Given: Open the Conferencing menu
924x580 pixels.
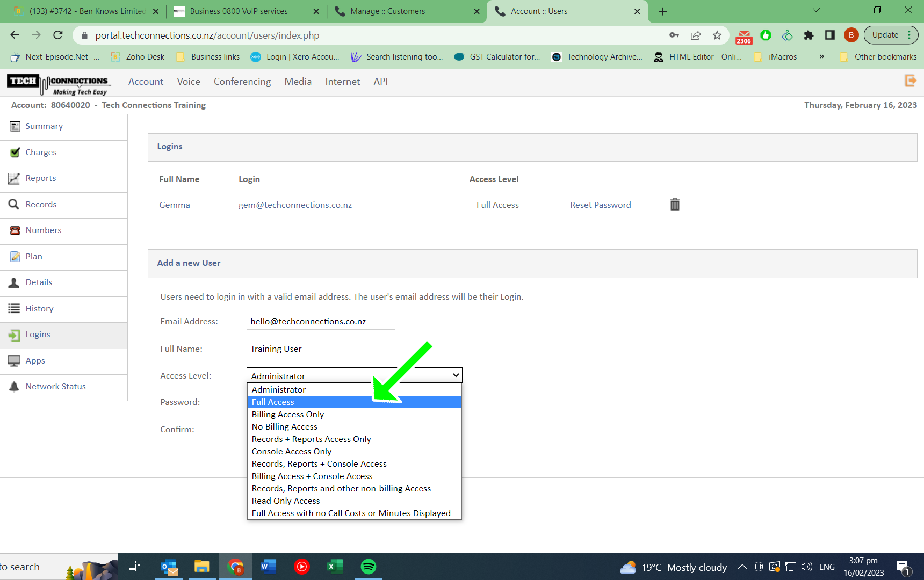Looking at the screenshot, I should point(242,82).
